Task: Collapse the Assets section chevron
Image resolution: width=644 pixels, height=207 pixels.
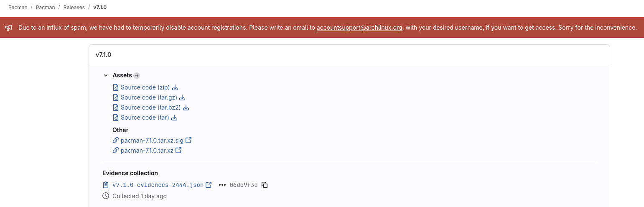Action: 106,76
